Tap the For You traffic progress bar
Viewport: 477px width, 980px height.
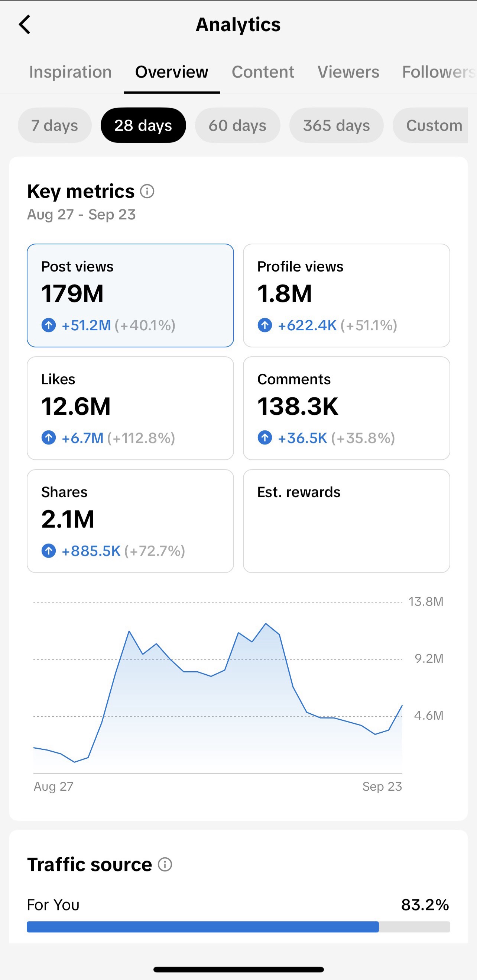point(238,927)
